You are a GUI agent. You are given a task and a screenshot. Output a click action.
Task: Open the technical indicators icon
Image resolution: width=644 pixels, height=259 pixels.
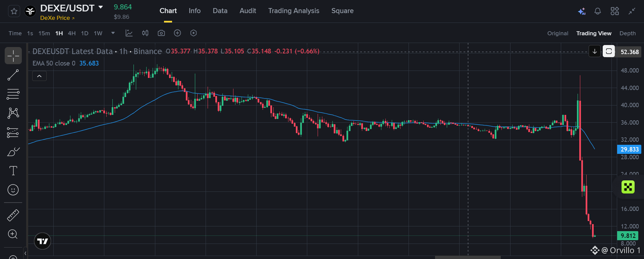coord(129,33)
